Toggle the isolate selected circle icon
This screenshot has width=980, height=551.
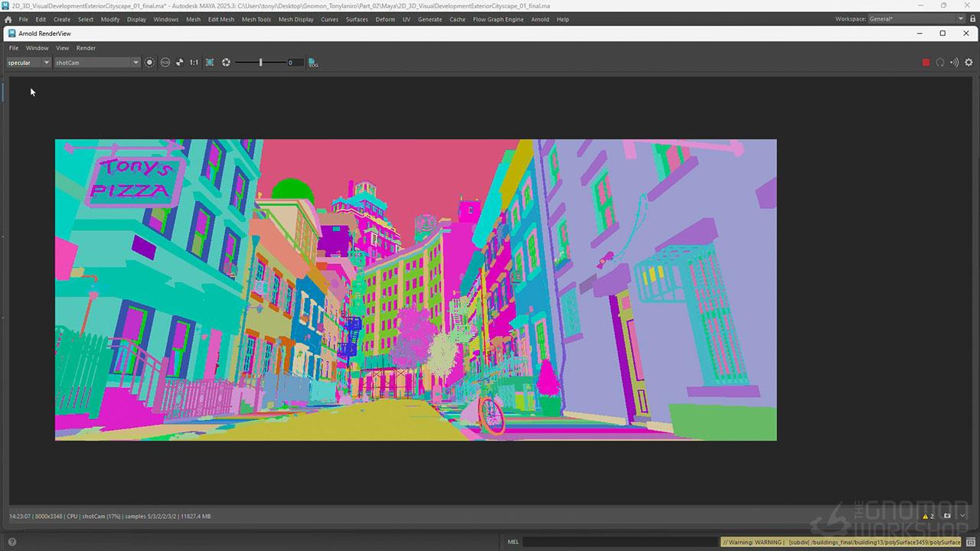[149, 63]
